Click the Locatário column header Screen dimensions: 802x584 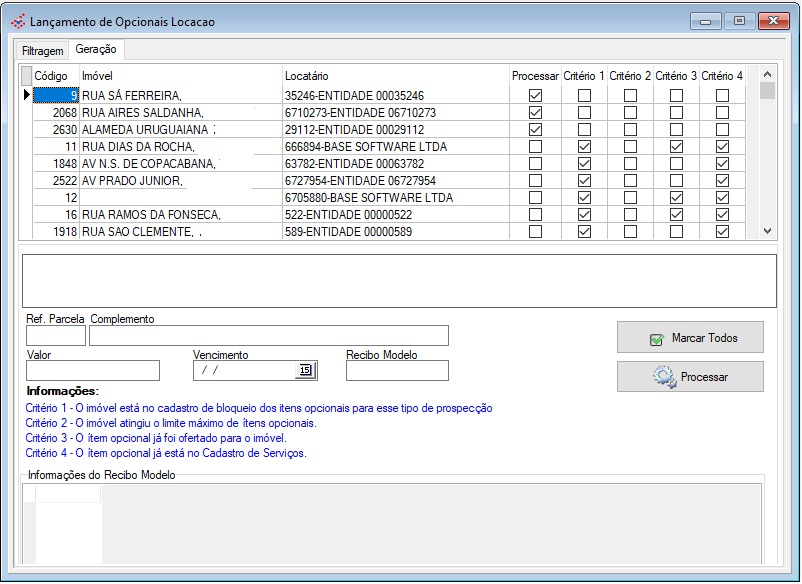click(x=306, y=76)
